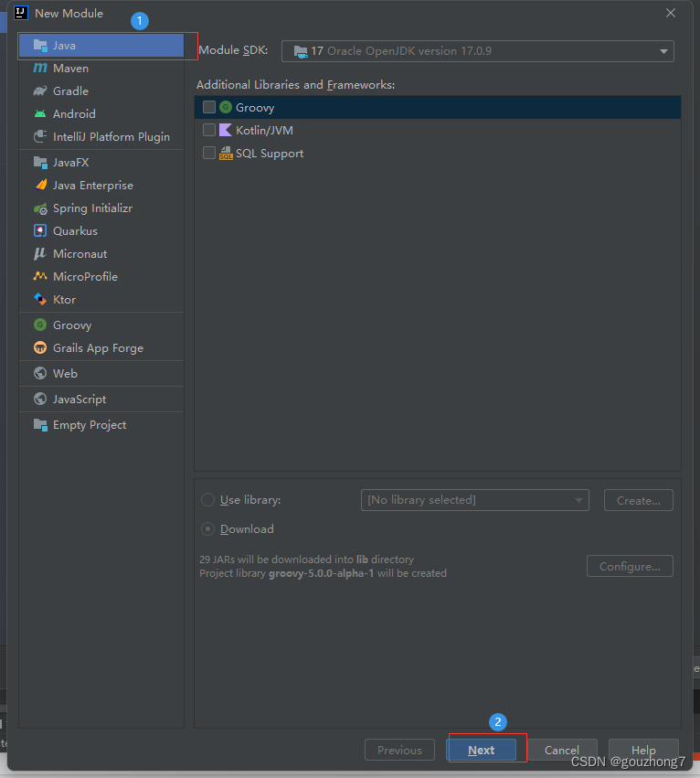Select the Groovy row in frameworks list
This screenshot has height=778, width=700.
click(438, 107)
